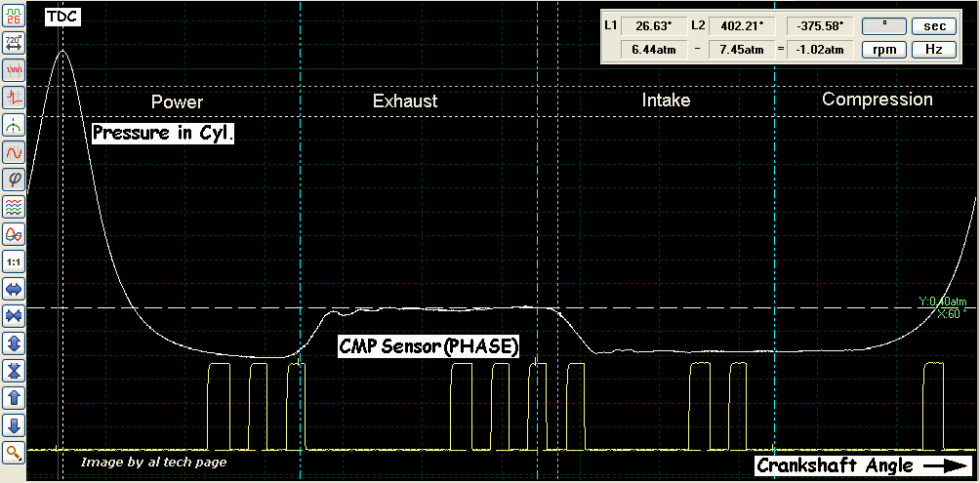Toggle the phase (φ) tool icon
The image size is (980, 483).
coord(14,179)
